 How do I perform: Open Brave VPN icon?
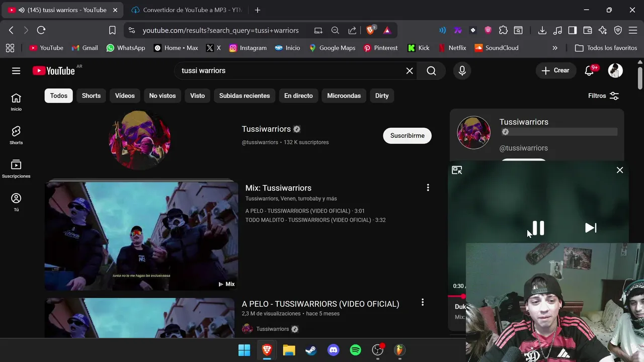(x=618, y=30)
